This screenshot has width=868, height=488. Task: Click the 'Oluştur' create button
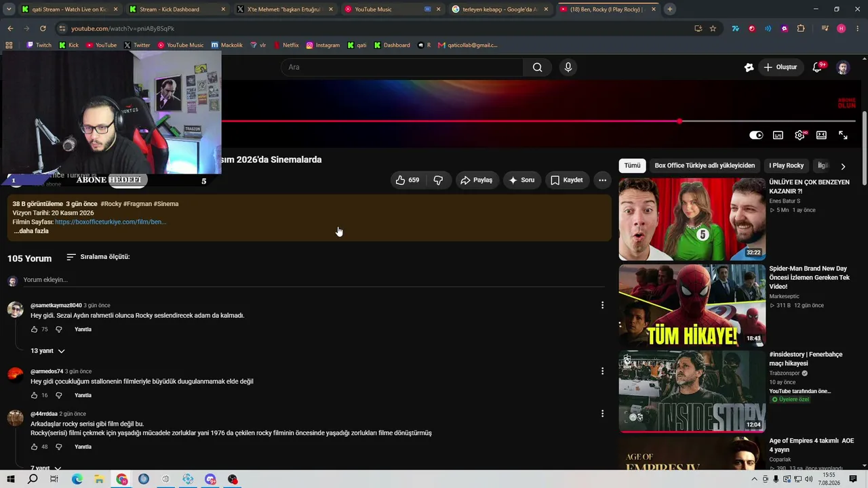781,67
